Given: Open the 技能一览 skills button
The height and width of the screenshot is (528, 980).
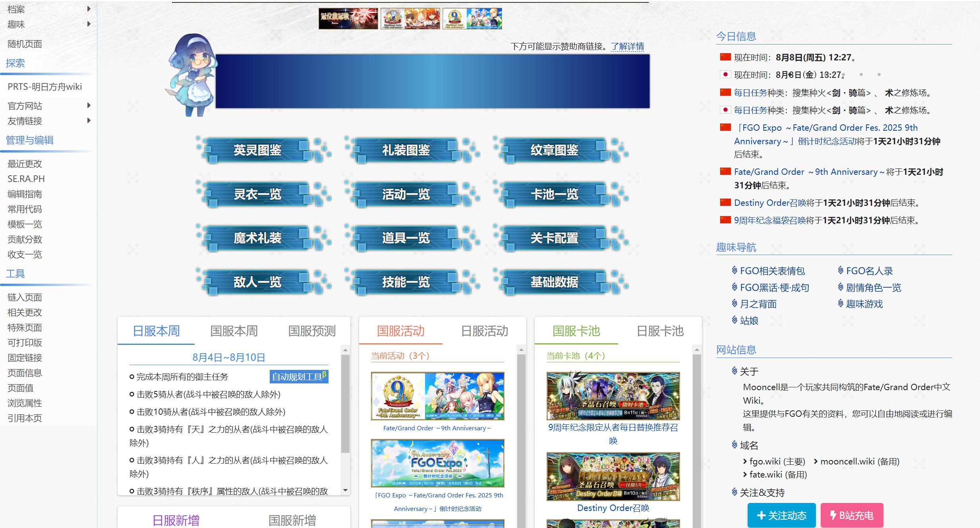Looking at the screenshot, I should point(412,282).
